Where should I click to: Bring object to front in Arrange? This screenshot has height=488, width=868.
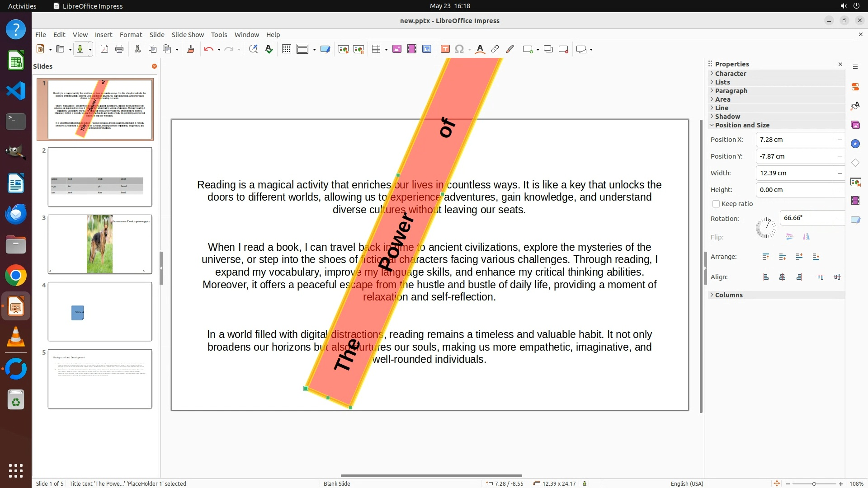[766, 257]
